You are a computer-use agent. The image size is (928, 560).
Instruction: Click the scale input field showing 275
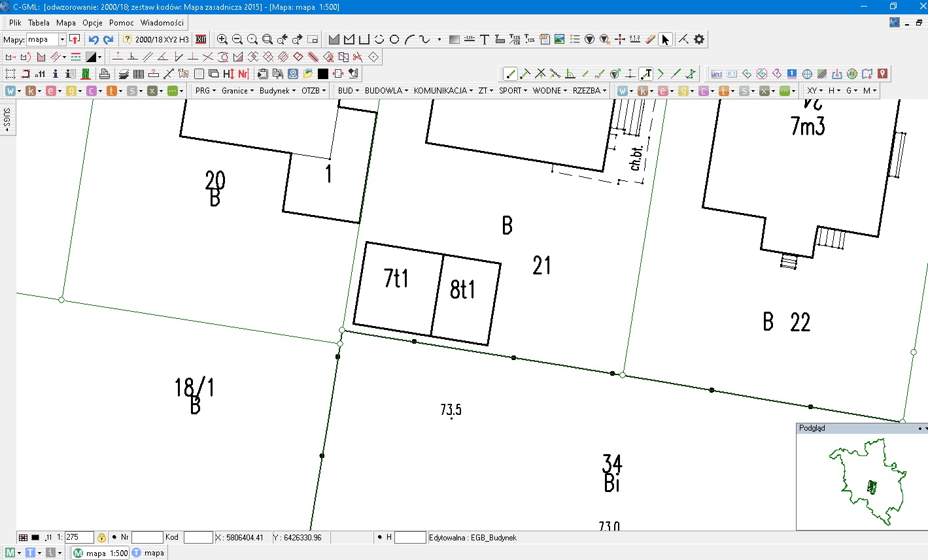click(79, 537)
